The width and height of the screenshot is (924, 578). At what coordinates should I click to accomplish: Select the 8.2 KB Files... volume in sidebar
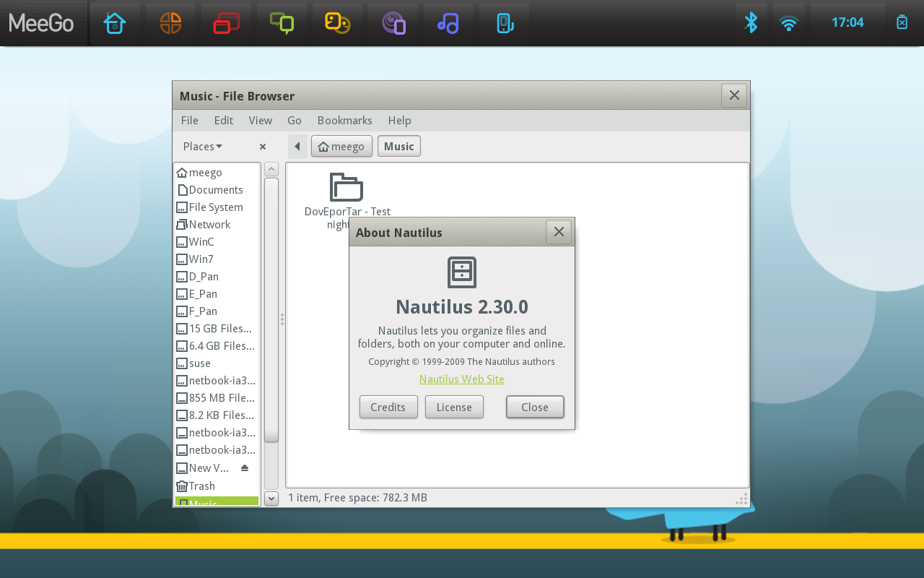(217, 415)
